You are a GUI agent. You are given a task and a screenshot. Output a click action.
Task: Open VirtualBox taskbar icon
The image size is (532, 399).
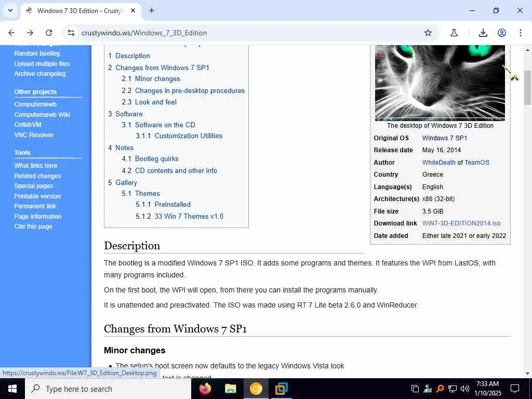point(281,389)
